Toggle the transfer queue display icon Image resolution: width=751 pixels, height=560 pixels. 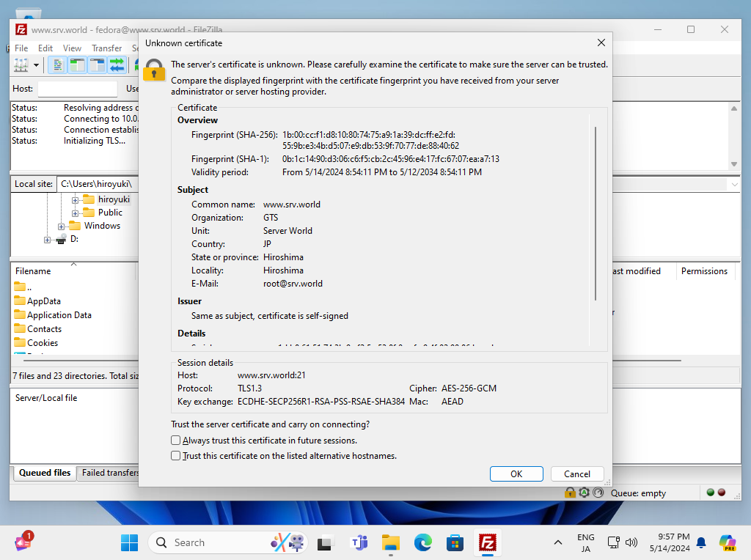point(117,65)
